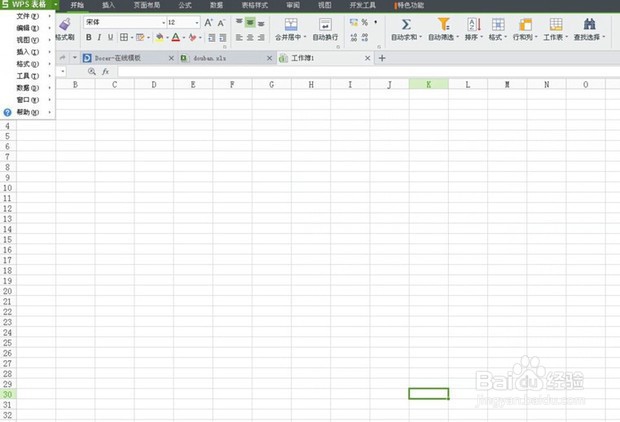Open the font name 宋体 combo box
The width and height of the screenshot is (620, 422).
coord(125,23)
